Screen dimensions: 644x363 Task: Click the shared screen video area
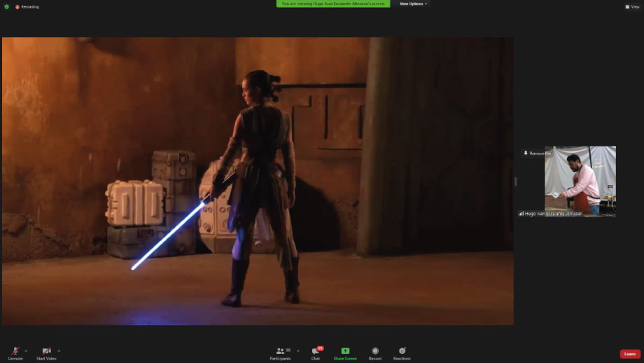(258, 181)
